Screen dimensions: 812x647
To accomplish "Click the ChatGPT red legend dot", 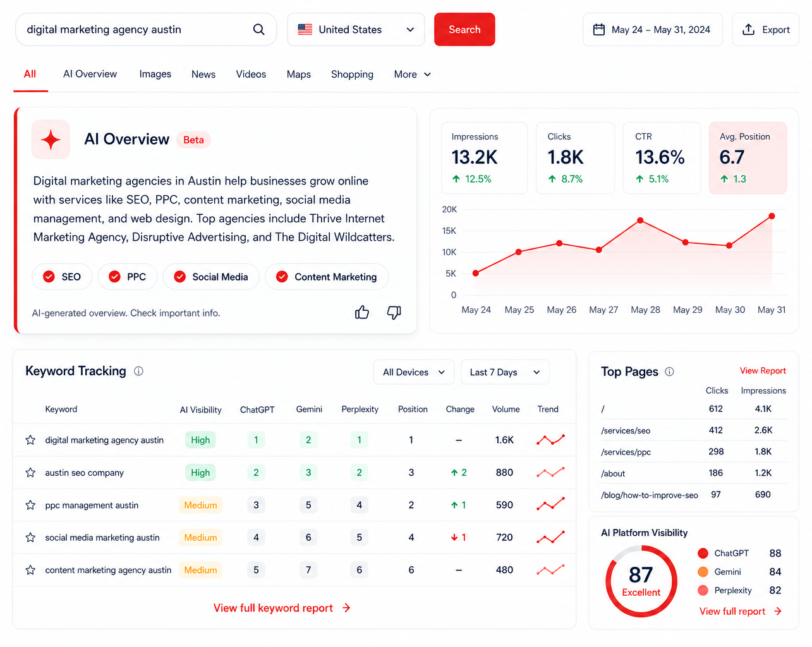I will pos(703,553).
